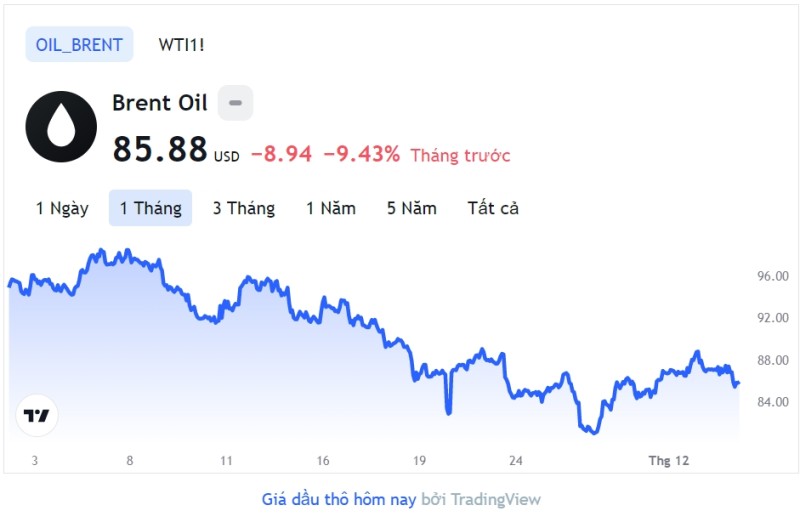This screenshot has height=528, width=800.
Task: Switch to the WTI1! symbol tab
Action: pos(181,44)
